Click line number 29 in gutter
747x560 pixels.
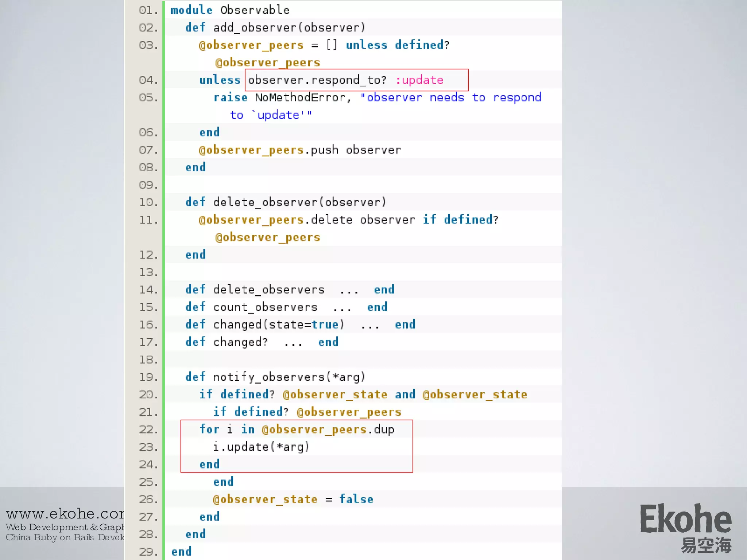click(x=148, y=552)
